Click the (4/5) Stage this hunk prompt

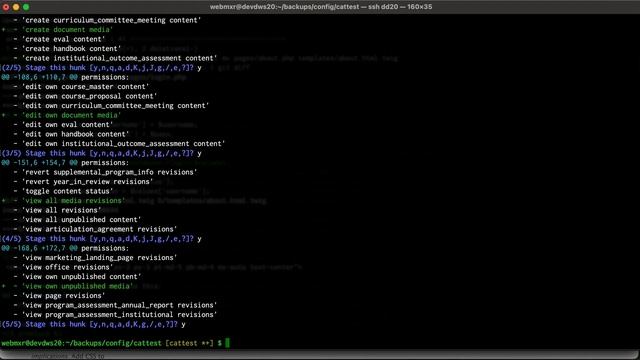101,239
